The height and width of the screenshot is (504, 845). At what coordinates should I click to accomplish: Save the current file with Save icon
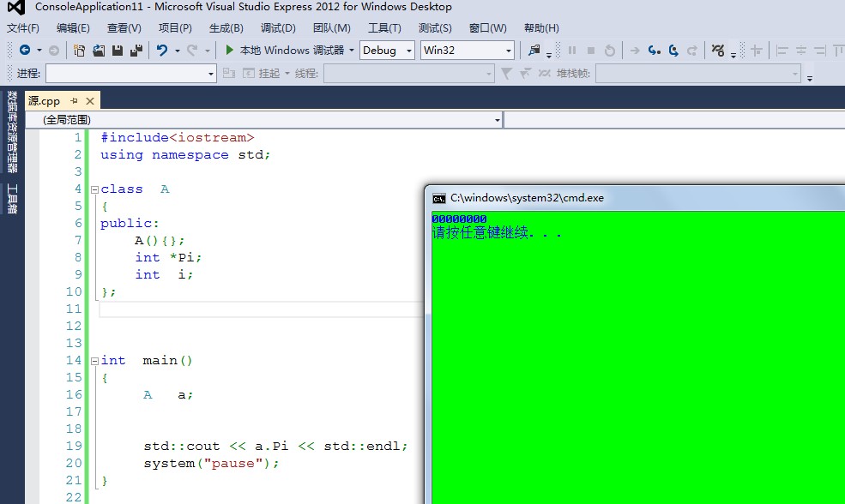[x=118, y=51]
